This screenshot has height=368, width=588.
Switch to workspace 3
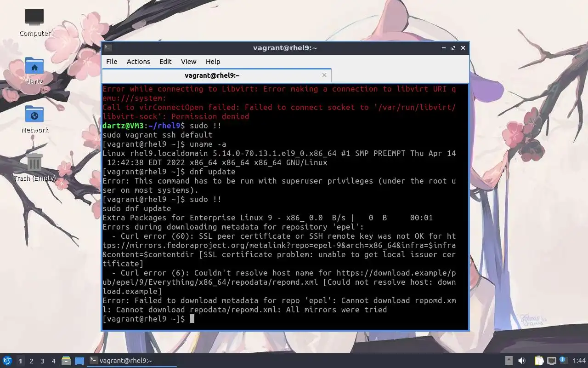coord(43,361)
